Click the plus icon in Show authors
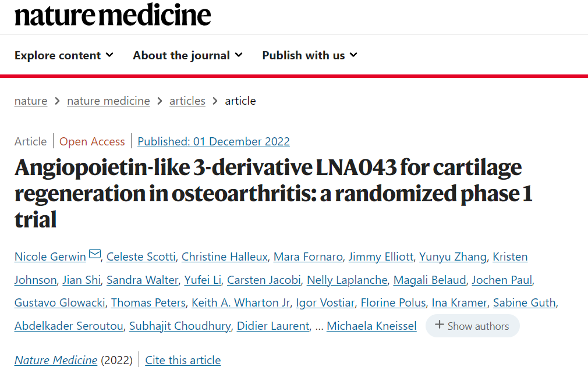This screenshot has height=374, width=588. 439,325
